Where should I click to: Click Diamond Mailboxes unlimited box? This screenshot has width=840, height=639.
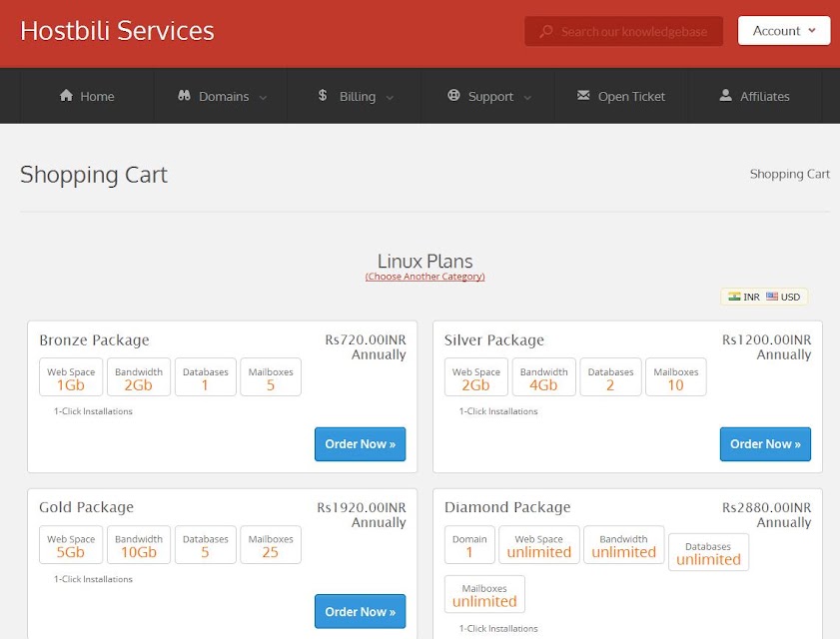coord(484,594)
